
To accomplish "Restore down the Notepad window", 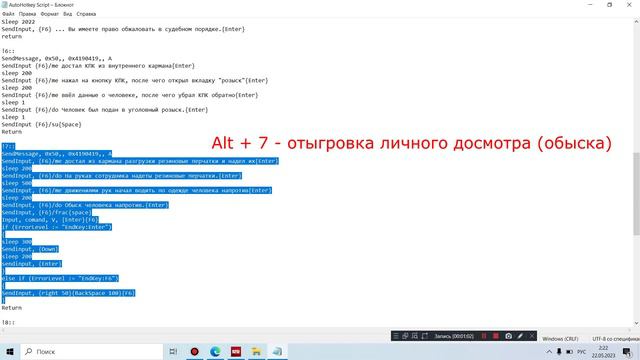I will 609,5.
